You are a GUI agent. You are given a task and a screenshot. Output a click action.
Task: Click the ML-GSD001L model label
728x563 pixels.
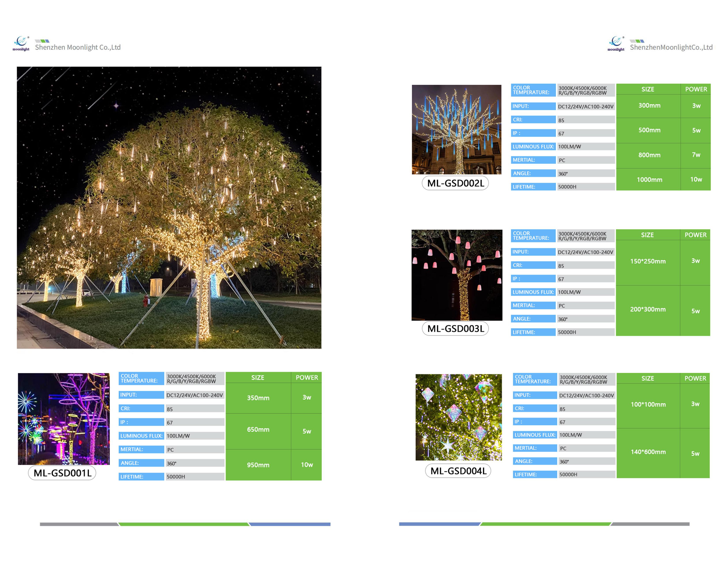[62, 473]
